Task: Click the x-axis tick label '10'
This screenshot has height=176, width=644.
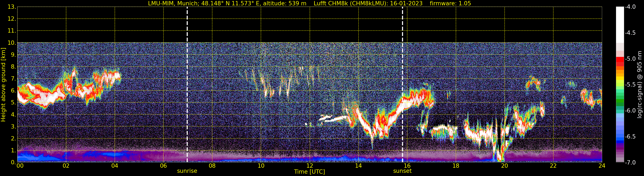Action: [261, 166]
